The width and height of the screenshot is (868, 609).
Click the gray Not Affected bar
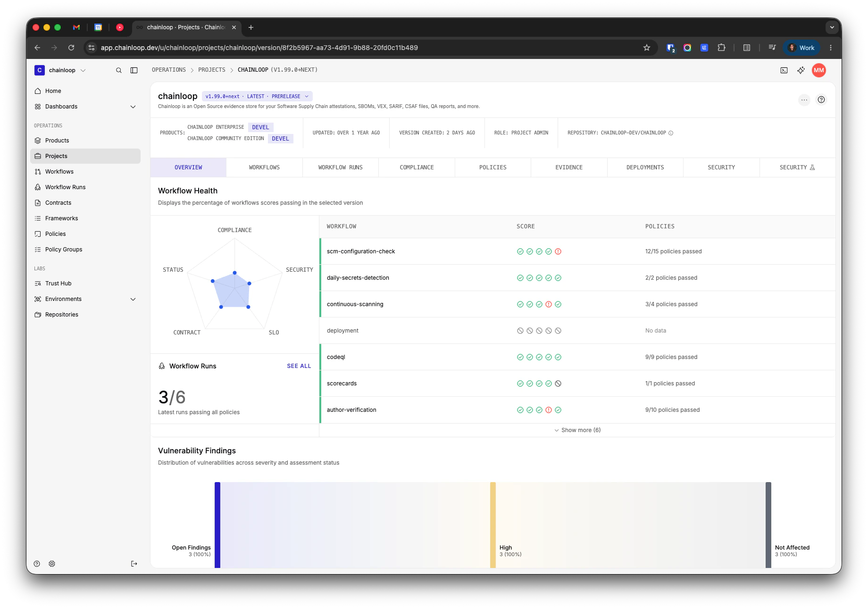[x=768, y=525]
